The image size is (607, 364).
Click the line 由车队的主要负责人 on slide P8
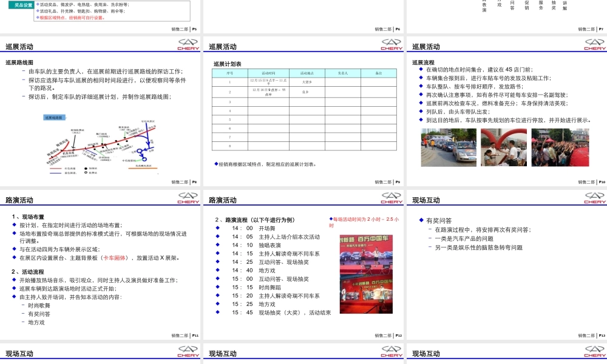point(105,72)
